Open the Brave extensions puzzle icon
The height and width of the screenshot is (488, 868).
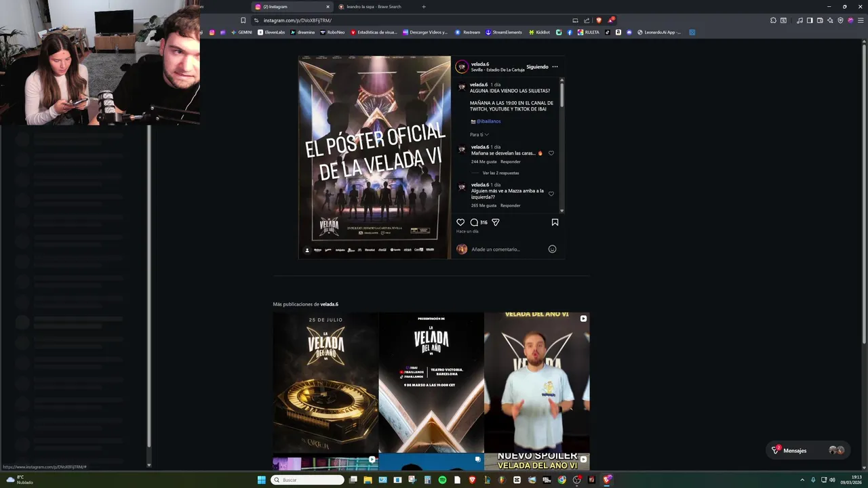(773, 20)
